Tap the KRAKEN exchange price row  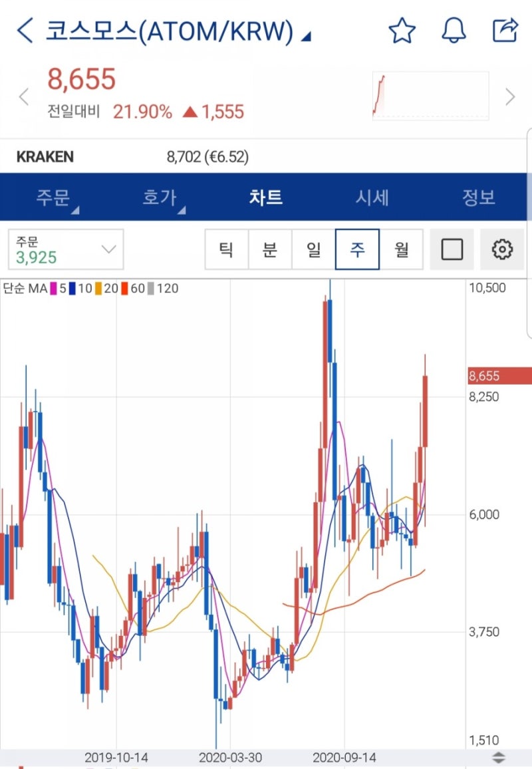[x=265, y=156]
